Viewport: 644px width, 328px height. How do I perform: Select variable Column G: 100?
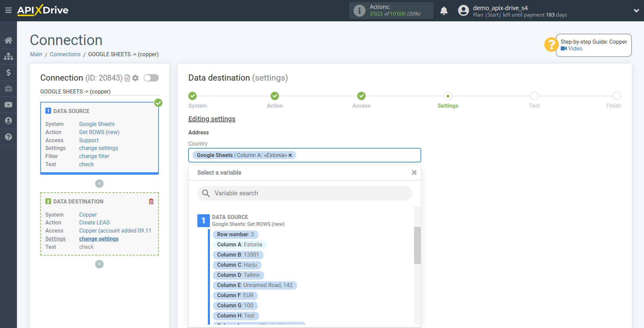[x=235, y=306]
